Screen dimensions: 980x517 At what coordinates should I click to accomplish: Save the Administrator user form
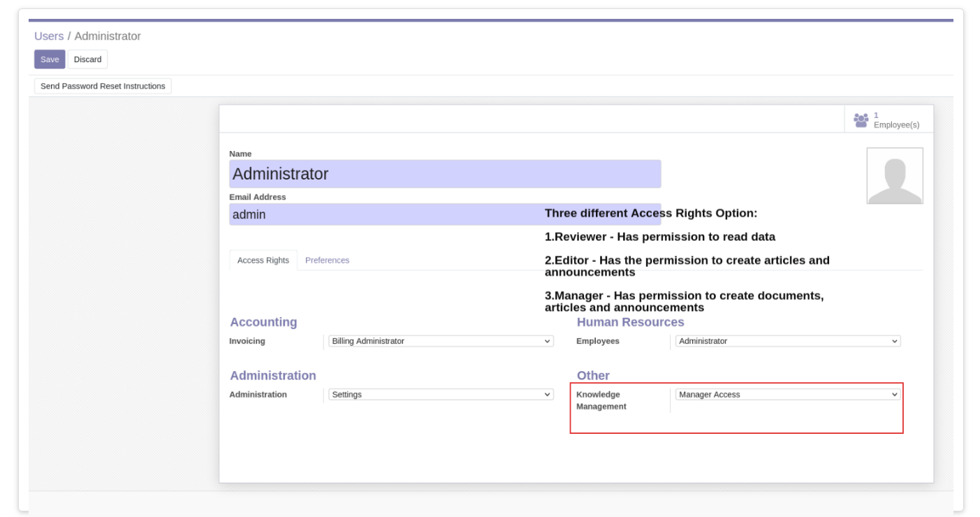(50, 59)
